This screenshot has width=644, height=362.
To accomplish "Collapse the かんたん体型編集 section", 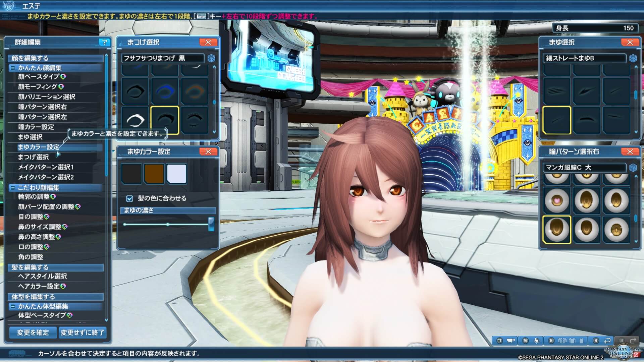I will [13, 306].
